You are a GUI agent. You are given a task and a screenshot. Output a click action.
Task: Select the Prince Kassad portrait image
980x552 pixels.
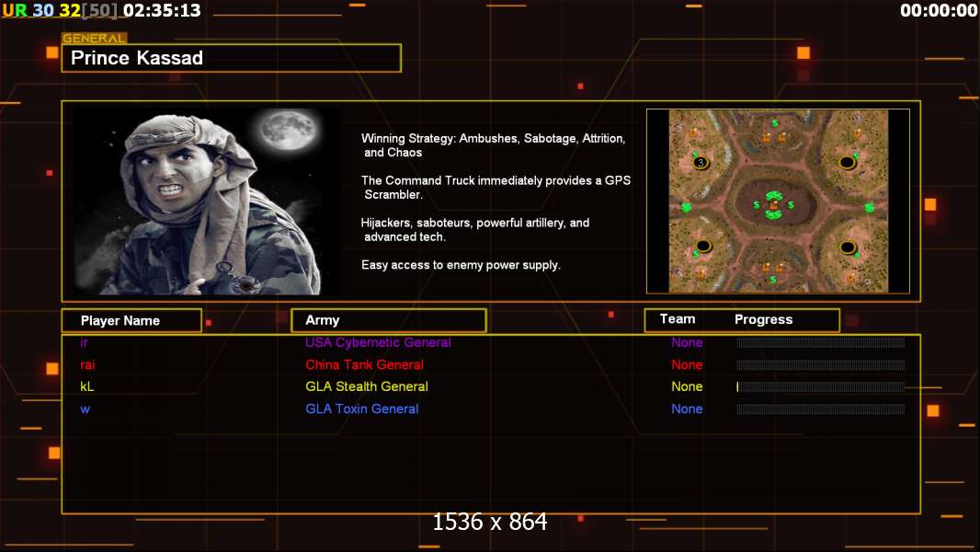pyautogui.click(x=207, y=201)
